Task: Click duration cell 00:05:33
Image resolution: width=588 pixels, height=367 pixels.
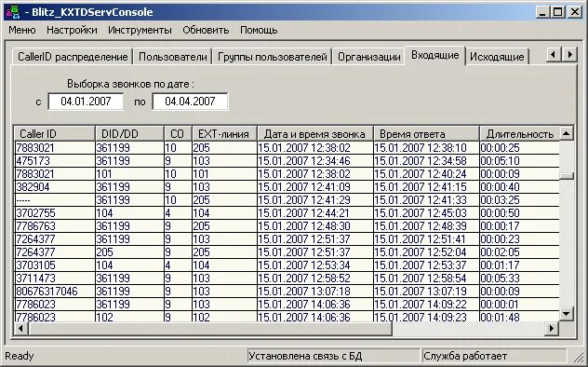Action: 519,279
